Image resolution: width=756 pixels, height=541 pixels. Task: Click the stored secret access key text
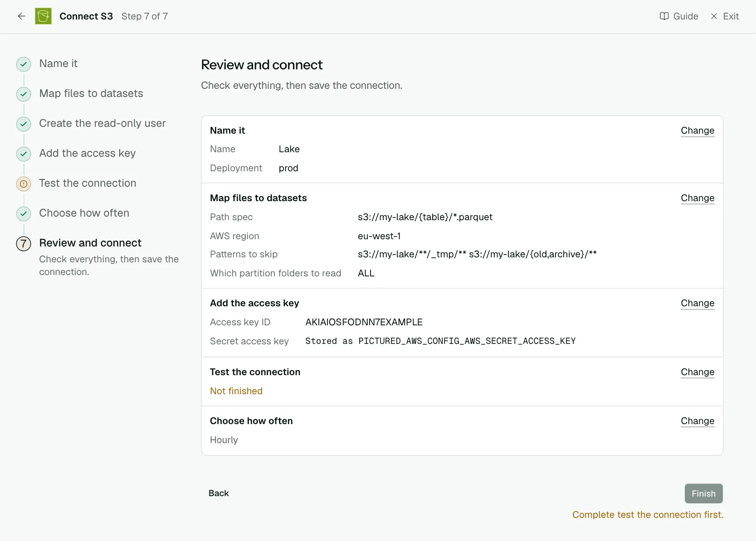click(440, 341)
